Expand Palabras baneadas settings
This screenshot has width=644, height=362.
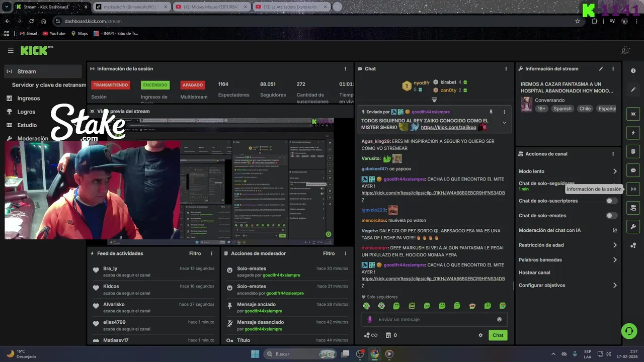pyautogui.click(x=615, y=260)
